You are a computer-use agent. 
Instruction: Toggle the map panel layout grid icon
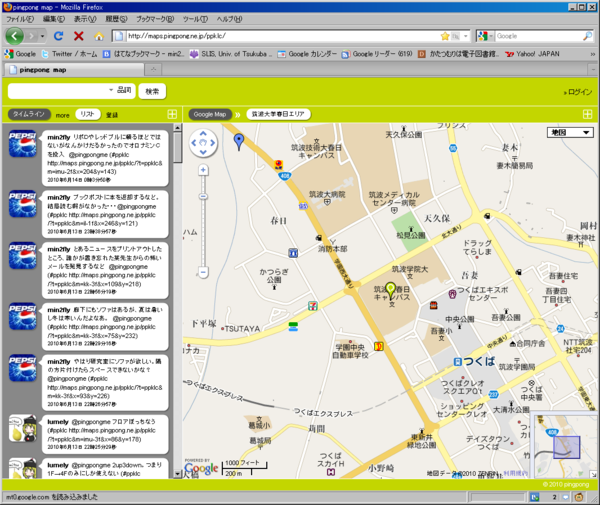coord(587,114)
